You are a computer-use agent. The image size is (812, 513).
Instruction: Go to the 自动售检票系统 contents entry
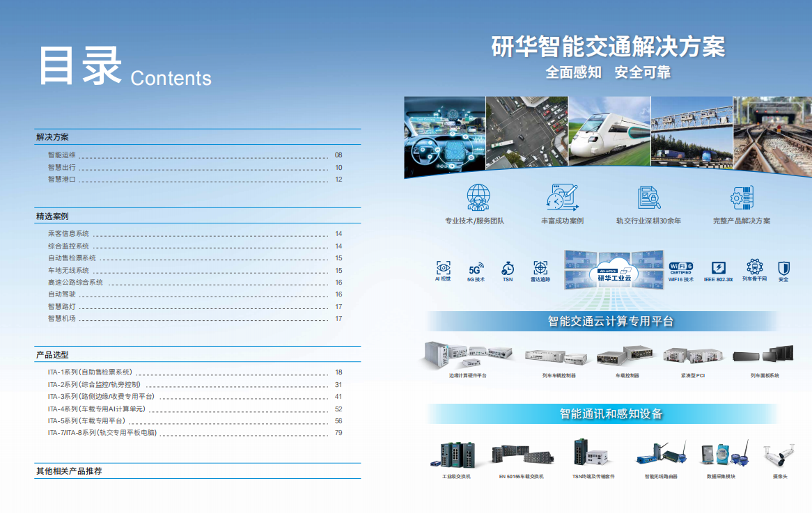pyautogui.click(x=195, y=258)
